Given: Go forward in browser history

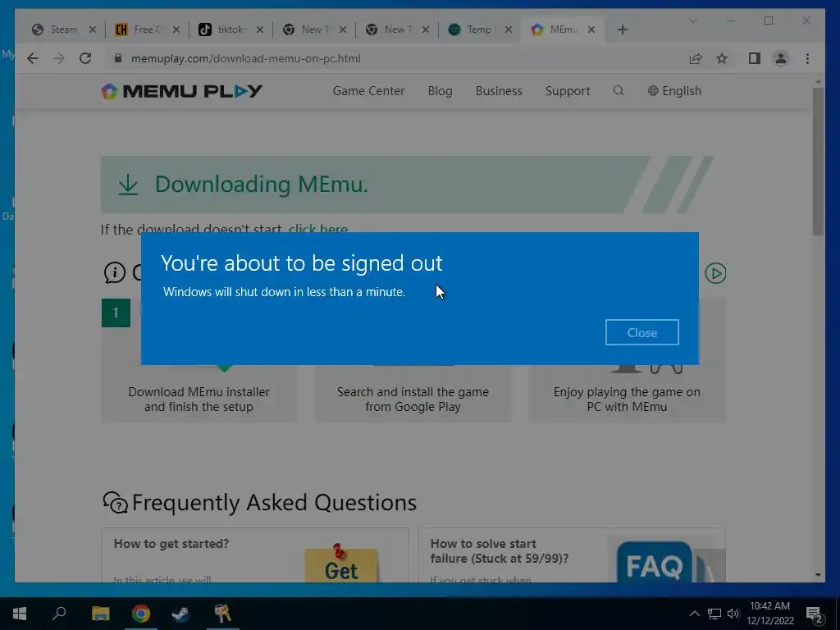Looking at the screenshot, I should (59, 58).
